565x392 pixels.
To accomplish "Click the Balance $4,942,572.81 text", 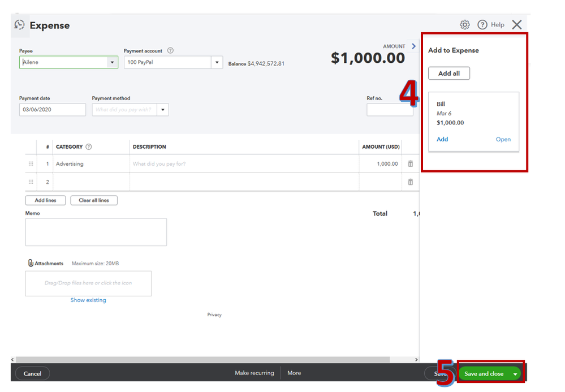I will [x=256, y=63].
